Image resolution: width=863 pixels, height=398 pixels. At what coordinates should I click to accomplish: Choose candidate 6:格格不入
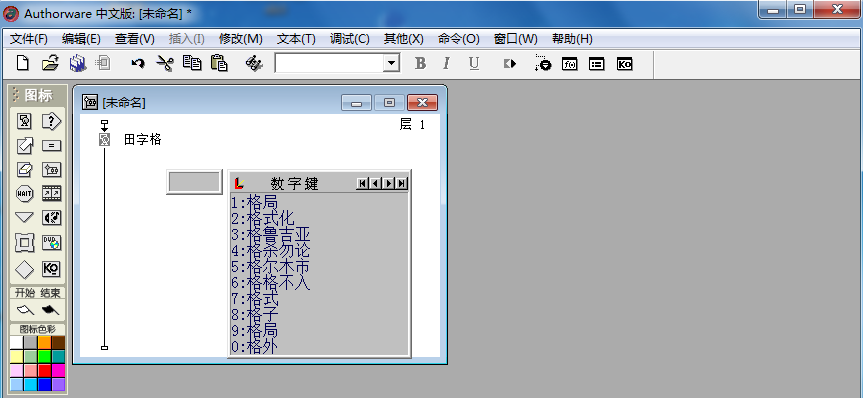point(271,283)
